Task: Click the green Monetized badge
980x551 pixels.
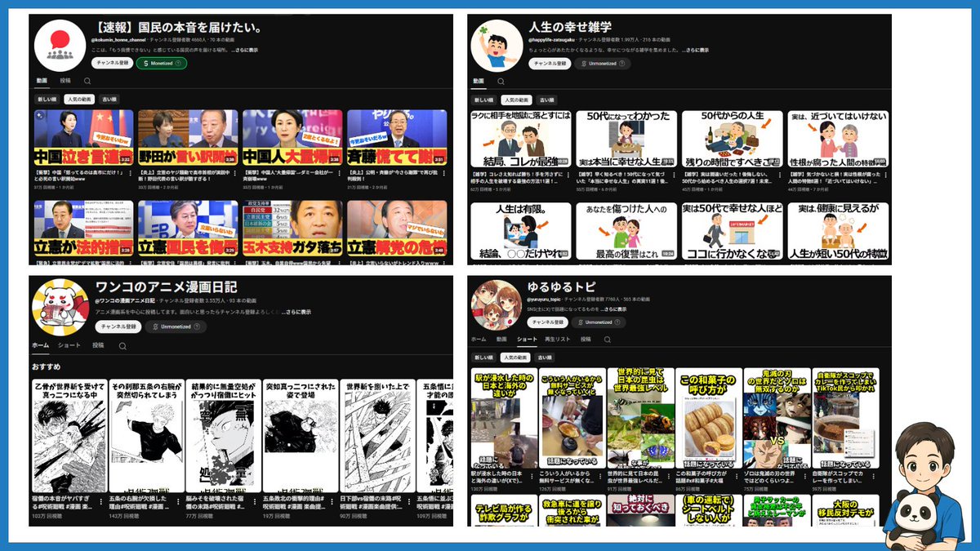Action: 162,63
